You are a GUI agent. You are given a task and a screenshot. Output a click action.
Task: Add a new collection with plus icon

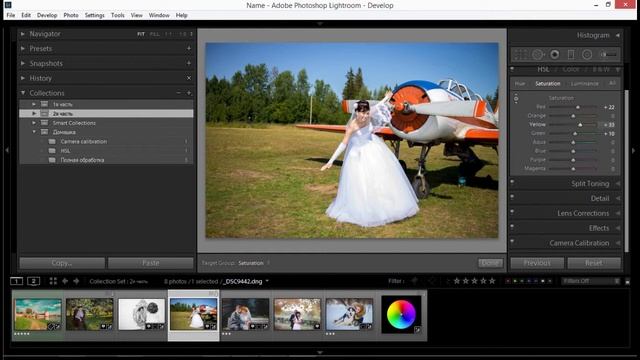[x=189, y=93]
